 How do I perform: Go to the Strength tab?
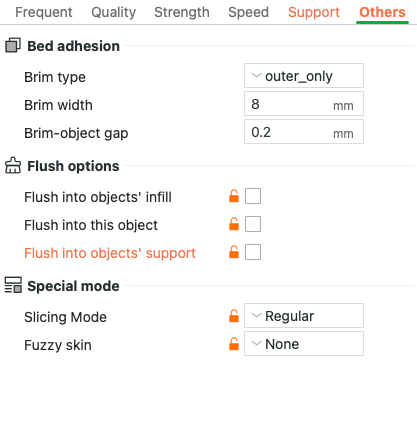click(x=182, y=12)
